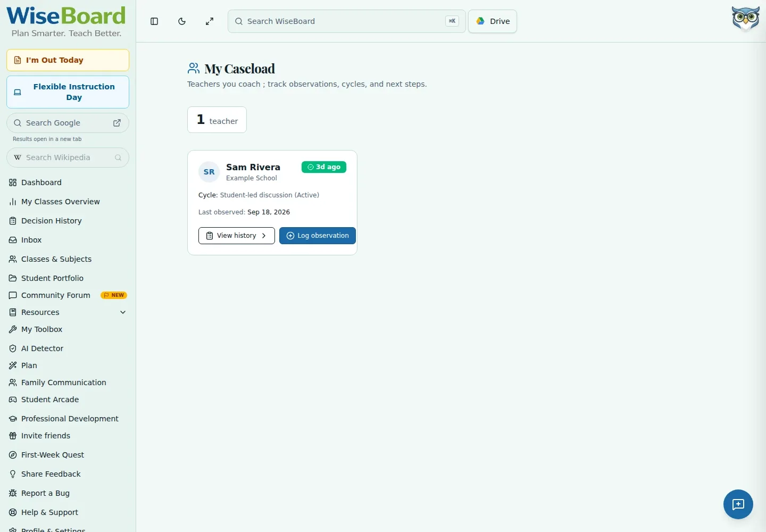Click the Search WiseBoard field
Viewport: 766px width, 532px height.
347,21
